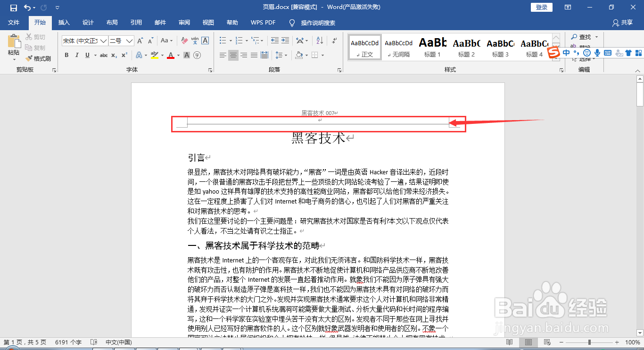
Task: Click the Enclosed Character (字) icon
Action: coord(197,55)
